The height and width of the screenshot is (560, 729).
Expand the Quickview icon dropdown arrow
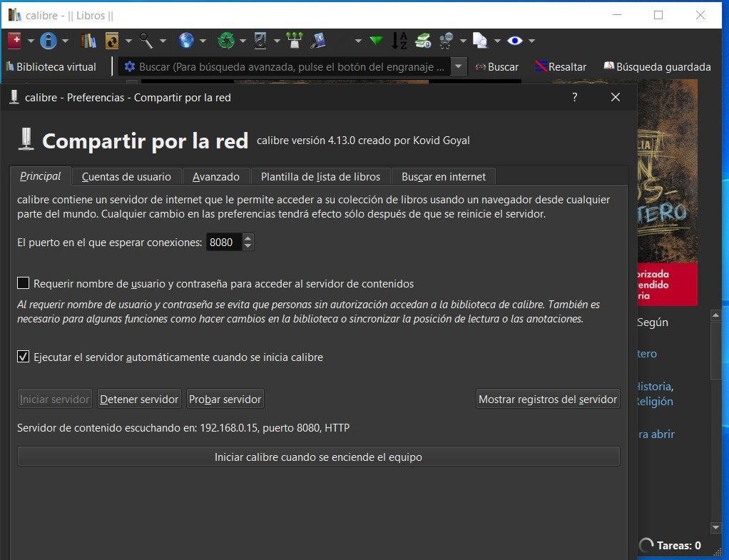pos(497,41)
